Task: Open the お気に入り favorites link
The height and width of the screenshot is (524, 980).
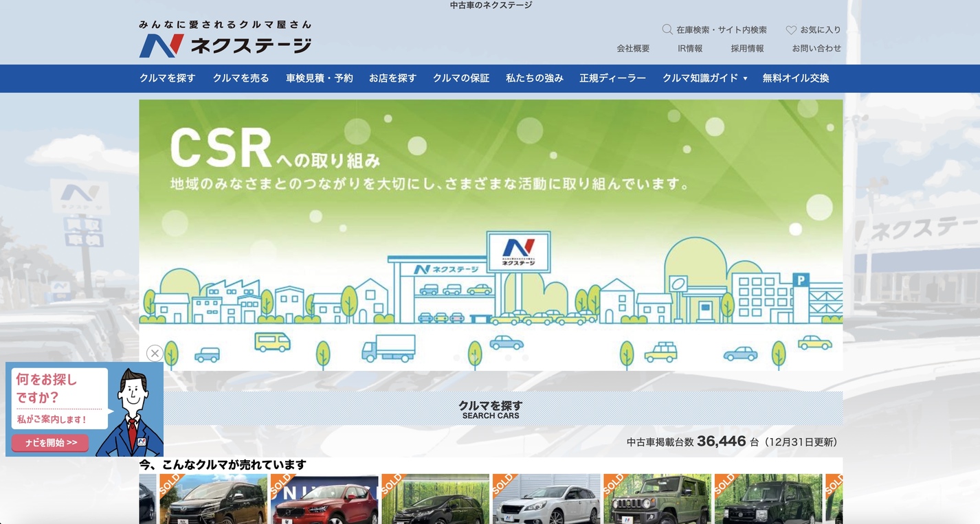Action: tap(821, 30)
